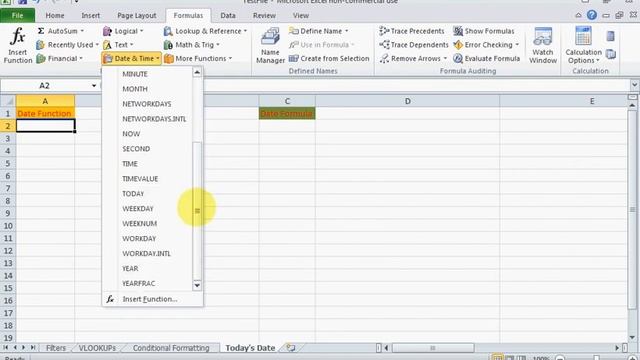Expand AutoSum dropdown arrow
The width and height of the screenshot is (640, 360).
[82, 31]
